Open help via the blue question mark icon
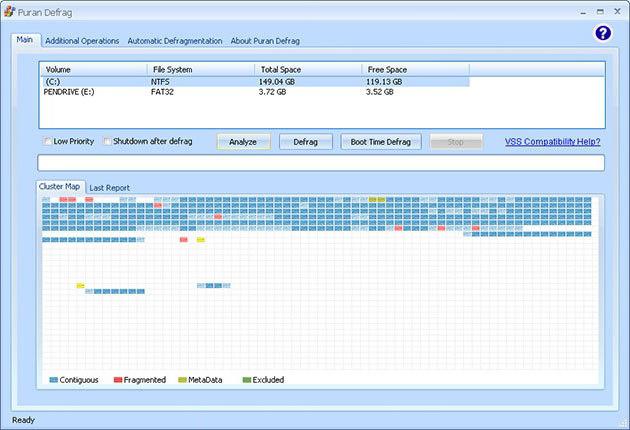This screenshot has width=630, height=430. pyautogui.click(x=603, y=33)
